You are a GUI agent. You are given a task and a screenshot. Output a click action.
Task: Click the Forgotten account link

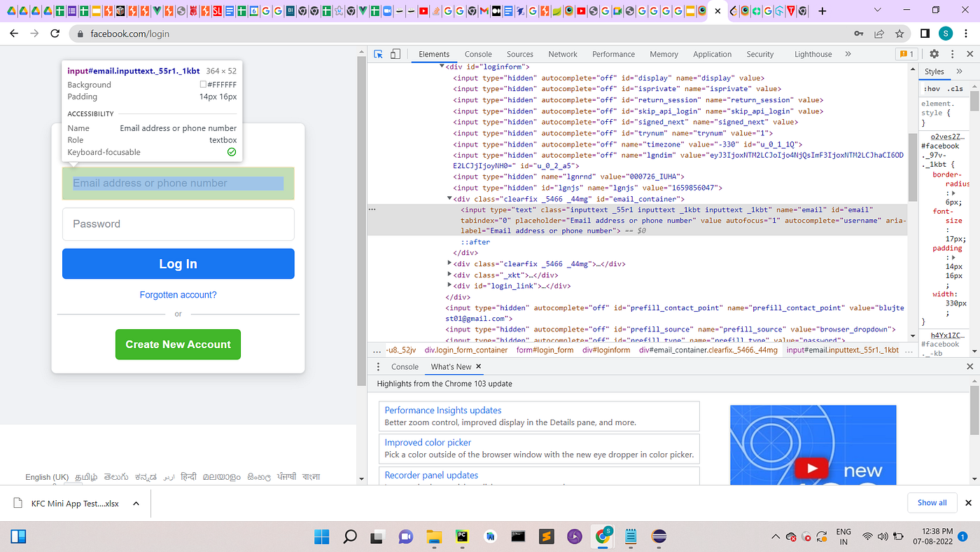[178, 294]
